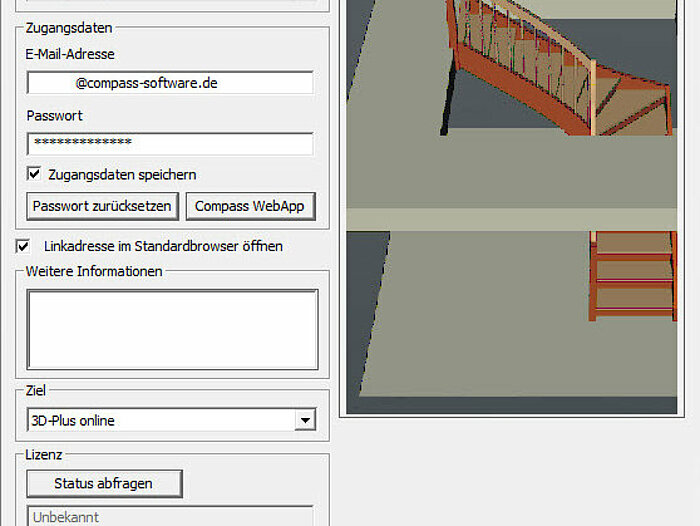Viewport: 700px width, 526px height.
Task: Click the Zugangsdaten group label
Action: click(x=69, y=28)
